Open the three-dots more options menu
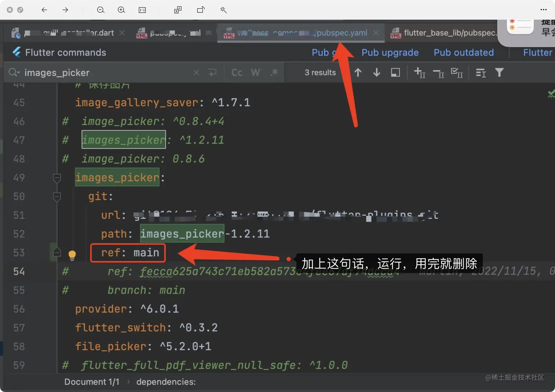 (x=544, y=10)
